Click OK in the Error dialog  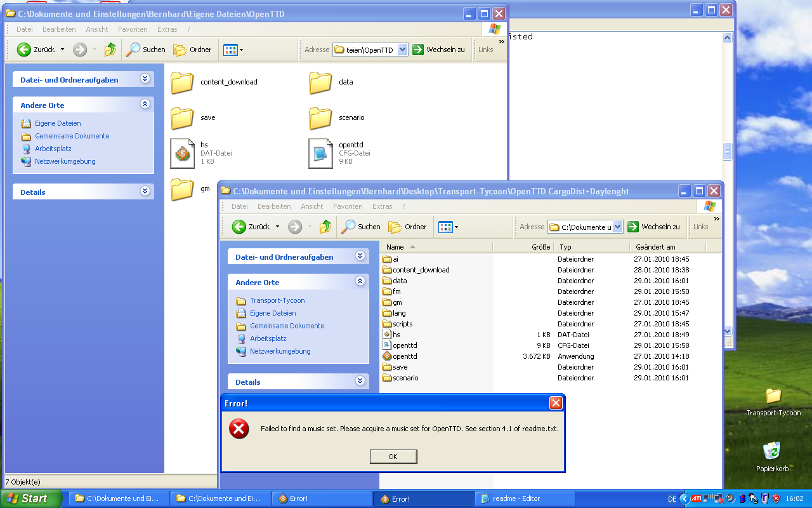pos(393,457)
